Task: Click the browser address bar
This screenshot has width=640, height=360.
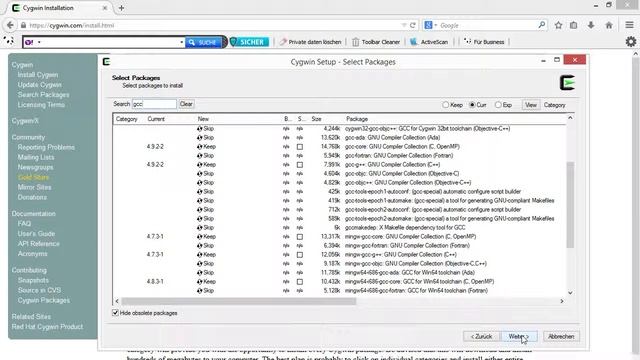Action: (x=214, y=25)
